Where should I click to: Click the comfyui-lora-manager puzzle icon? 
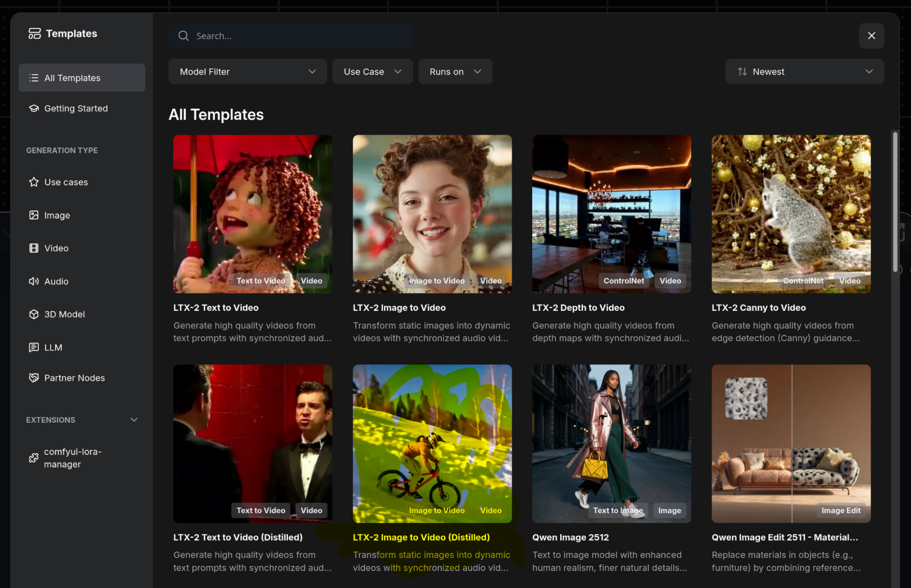click(x=34, y=458)
